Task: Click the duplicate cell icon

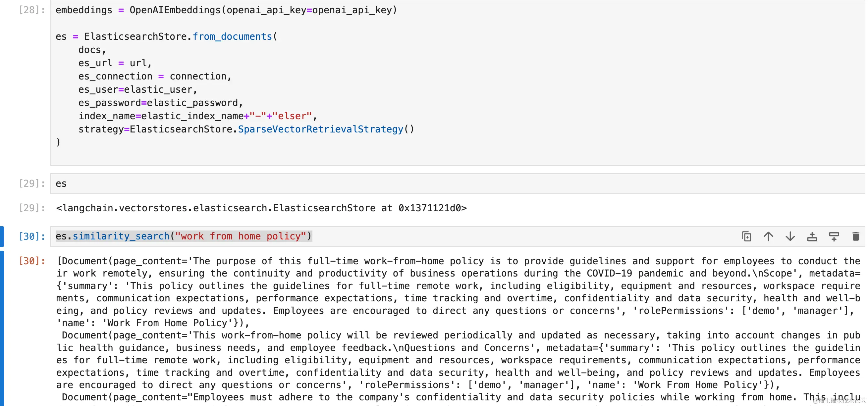Action: [746, 236]
